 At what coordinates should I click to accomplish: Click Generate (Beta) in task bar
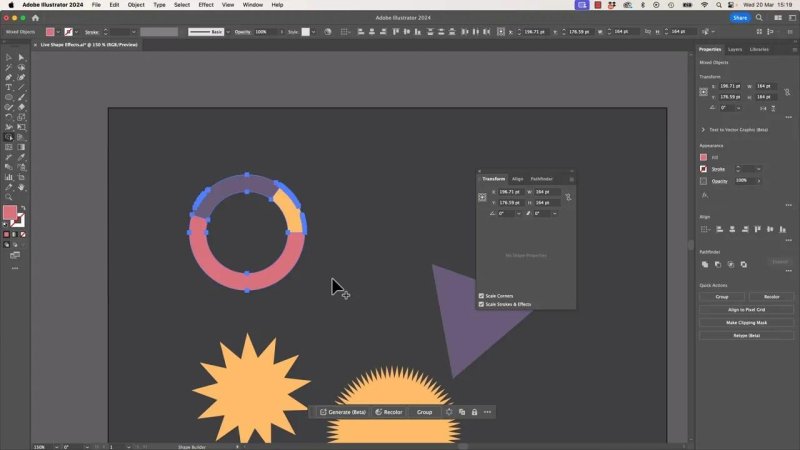point(343,412)
